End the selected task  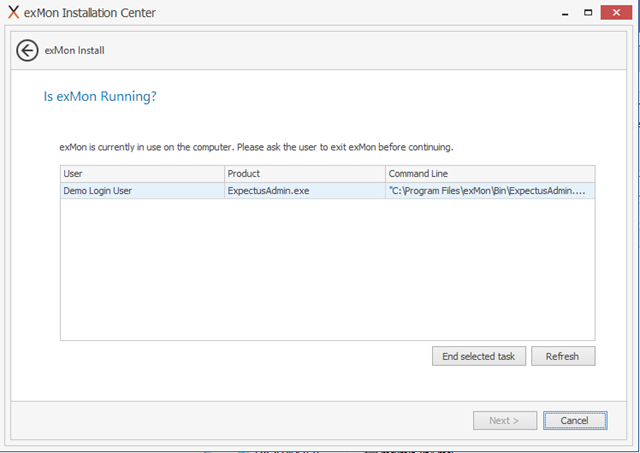click(479, 356)
